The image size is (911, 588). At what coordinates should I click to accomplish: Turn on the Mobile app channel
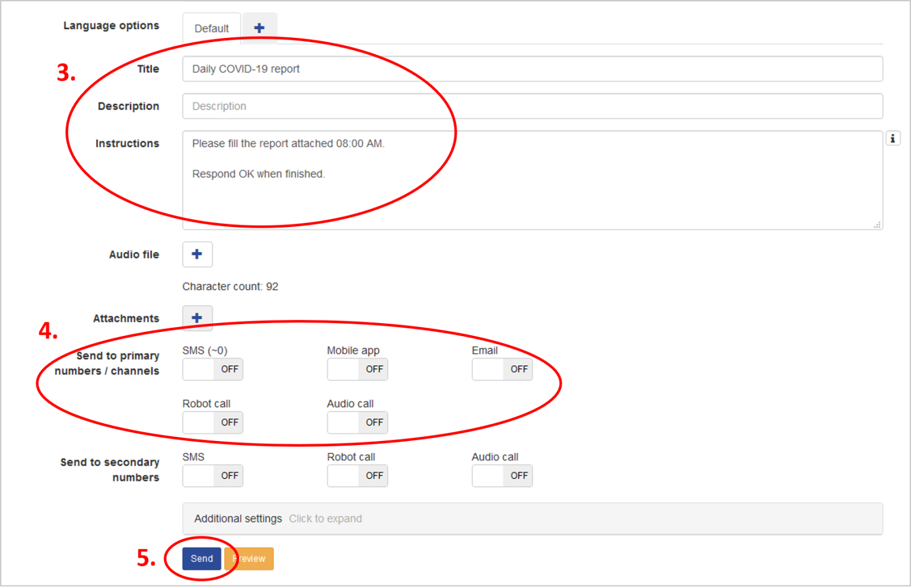pos(357,369)
